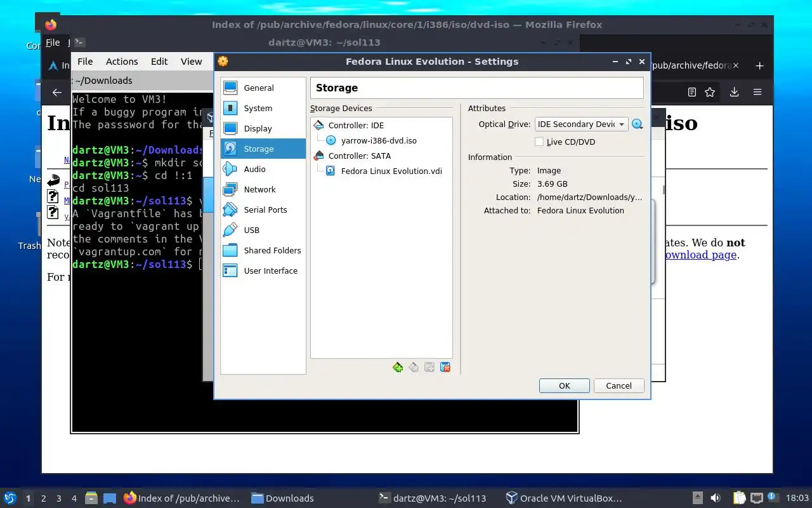Open User Interface settings category
The width and height of the screenshot is (812, 508).
pos(263,271)
